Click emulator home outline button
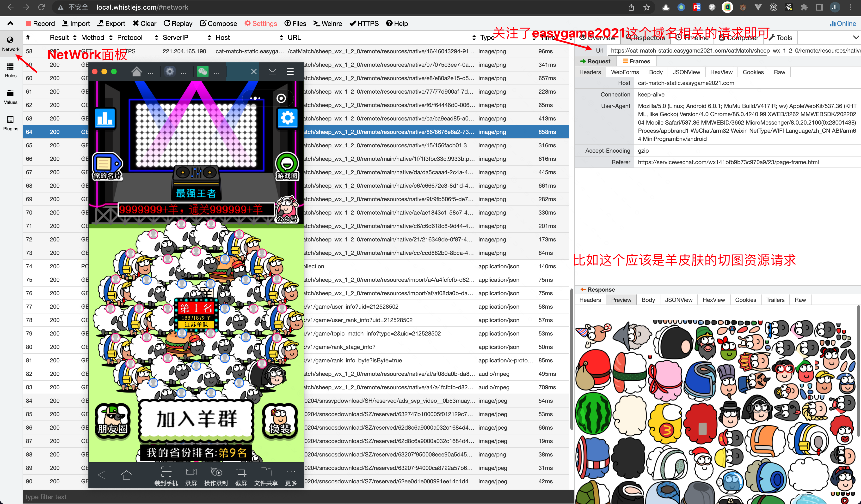The height and width of the screenshot is (504, 861). click(126, 475)
